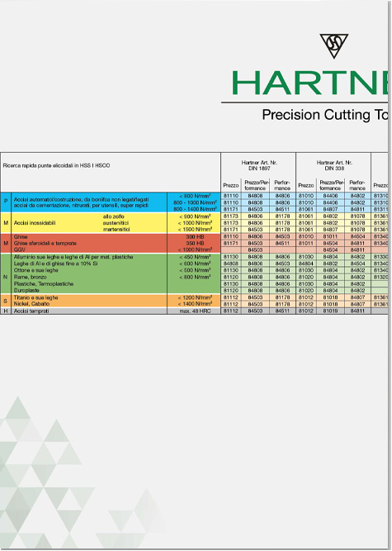
Task: Click '81011' in the 300 HB row
Action: click(x=330, y=236)
